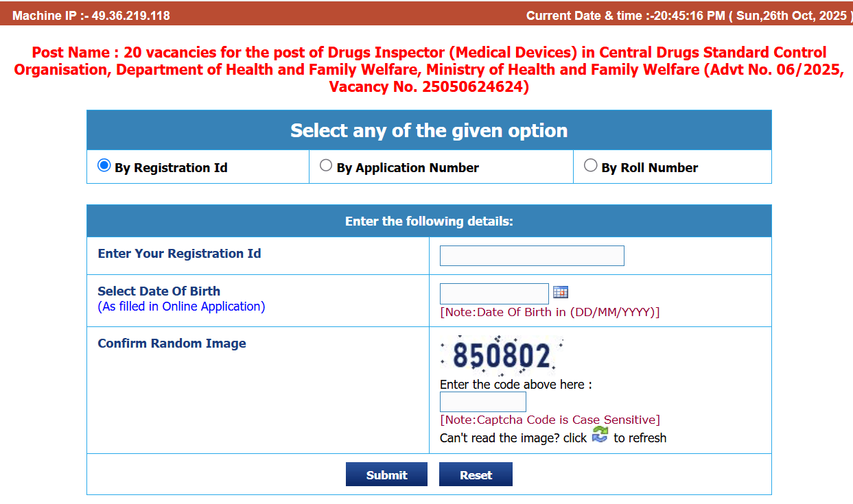Click inside the Registration Id input field
The height and width of the screenshot is (504, 853).
click(532, 255)
